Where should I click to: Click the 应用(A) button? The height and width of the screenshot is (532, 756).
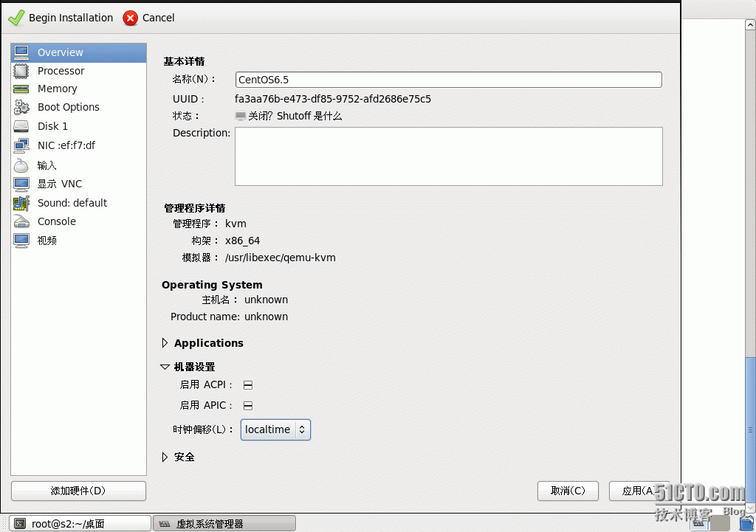tap(639, 491)
